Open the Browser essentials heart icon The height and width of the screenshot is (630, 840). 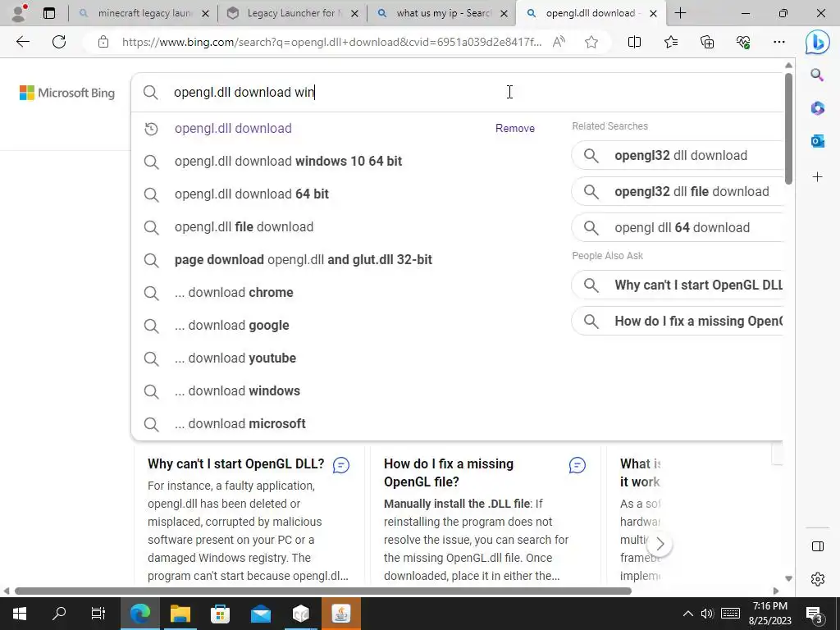(x=743, y=42)
